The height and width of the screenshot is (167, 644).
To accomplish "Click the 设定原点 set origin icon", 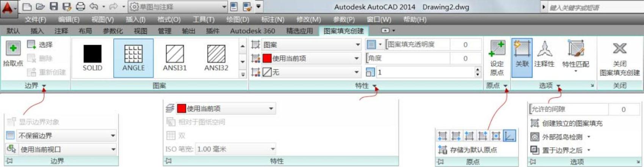I will pyautogui.click(x=497, y=48).
